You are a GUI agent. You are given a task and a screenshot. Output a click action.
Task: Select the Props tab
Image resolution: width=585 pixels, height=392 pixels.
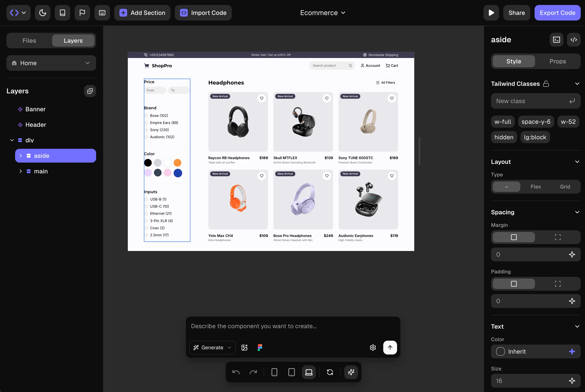pos(558,61)
